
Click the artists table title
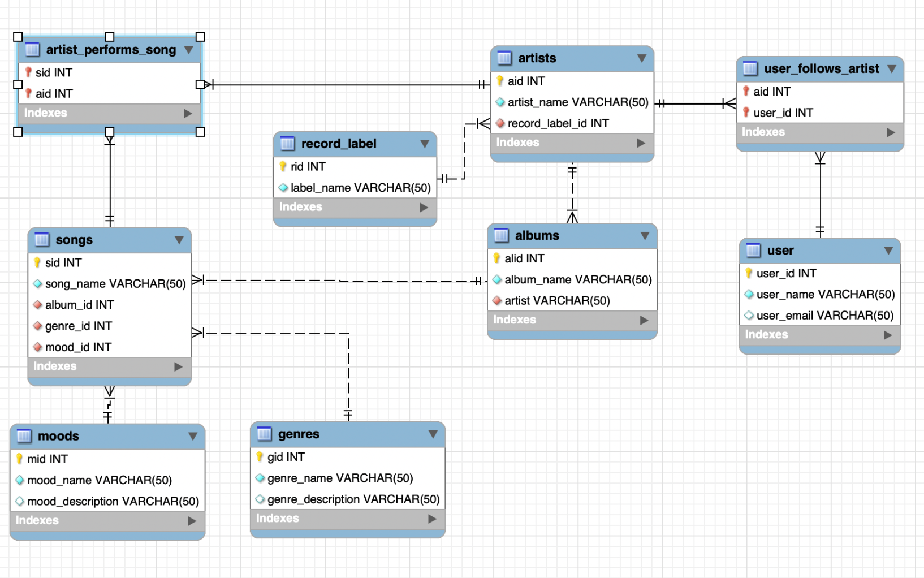pyautogui.click(x=537, y=58)
